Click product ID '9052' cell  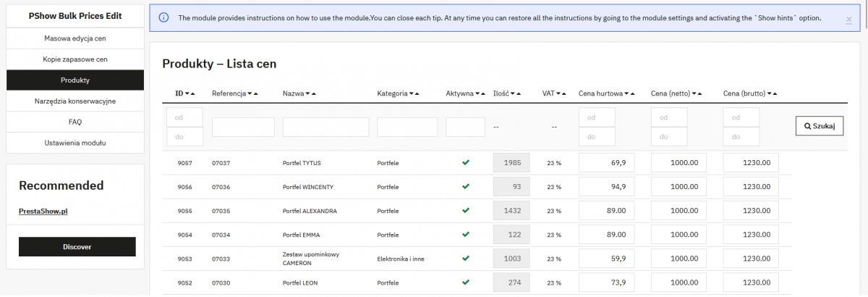(x=184, y=283)
